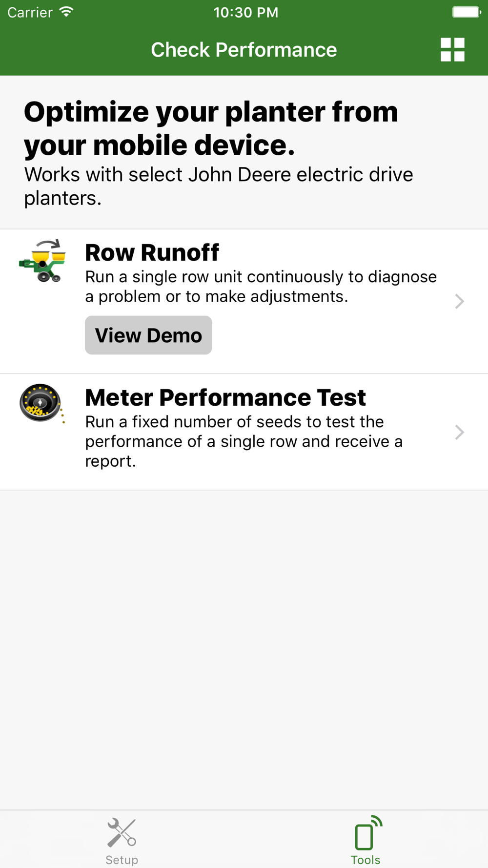Tap the battery status icon
The width and height of the screenshot is (488, 868).
click(467, 12)
